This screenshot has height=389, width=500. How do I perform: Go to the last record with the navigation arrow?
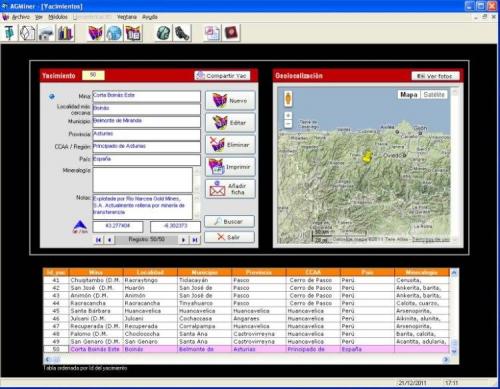[195, 240]
